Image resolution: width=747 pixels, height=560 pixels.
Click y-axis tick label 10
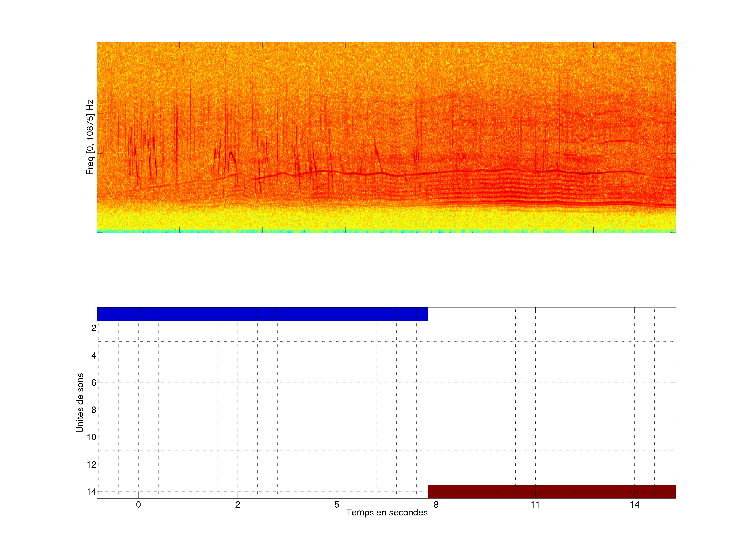(92, 437)
